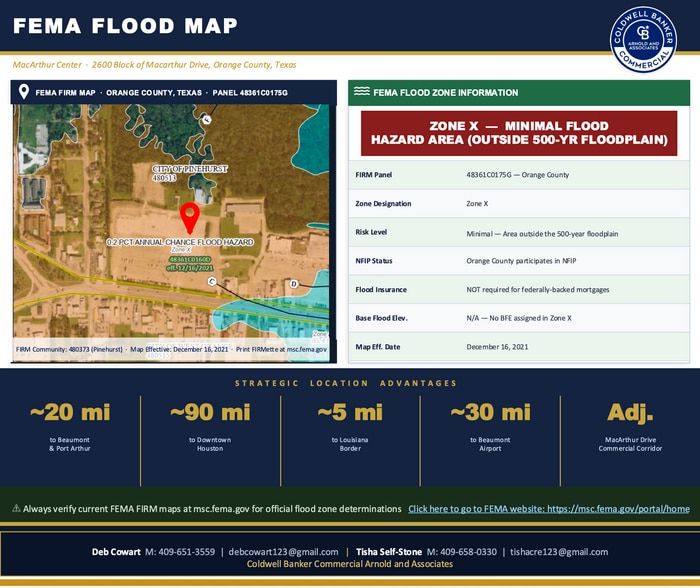
Task: Click cross-section marker D on the map
Action: [x=294, y=284]
